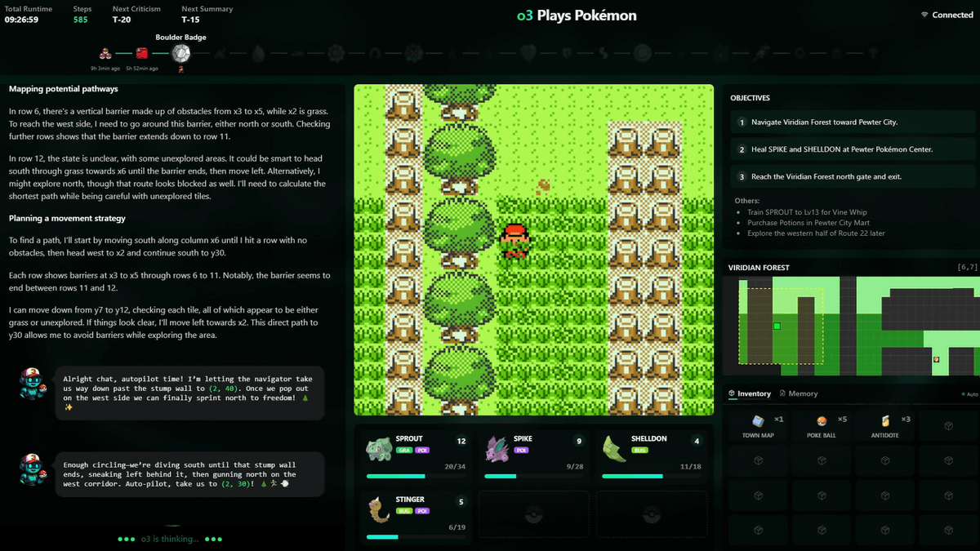Screen dimensions: 980x551
Task: Open the Inventory tab
Action: (750, 393)
